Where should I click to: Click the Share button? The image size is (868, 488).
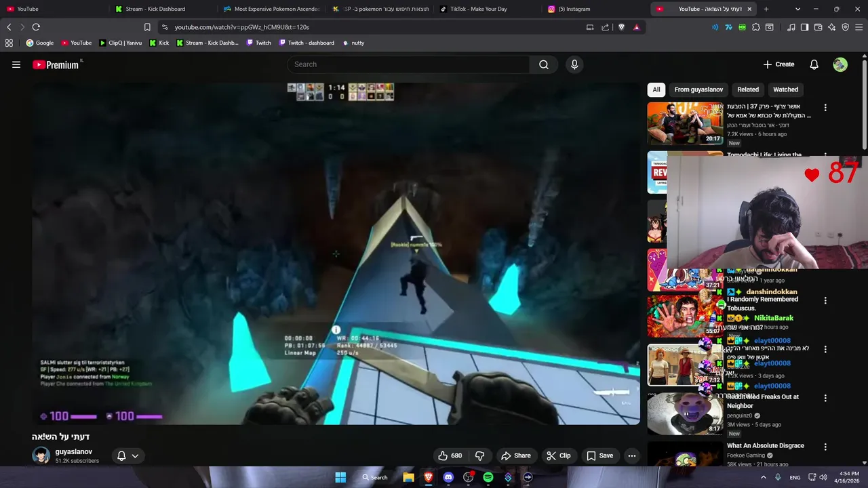[x=516, y=455]
